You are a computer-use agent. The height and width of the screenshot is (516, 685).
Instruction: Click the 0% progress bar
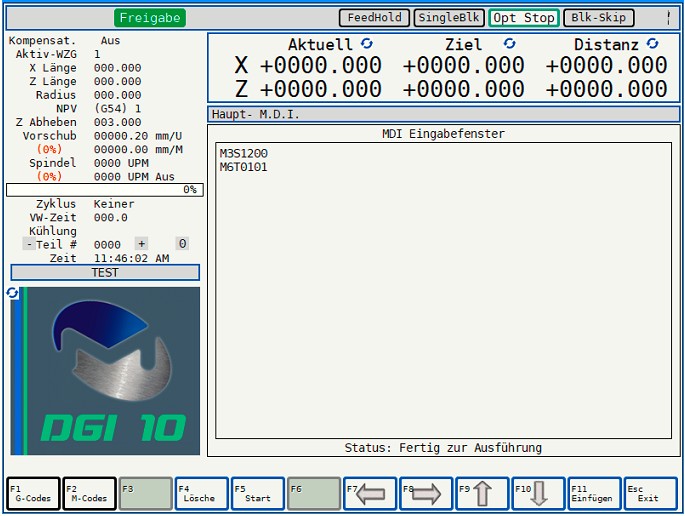point(105,190)
